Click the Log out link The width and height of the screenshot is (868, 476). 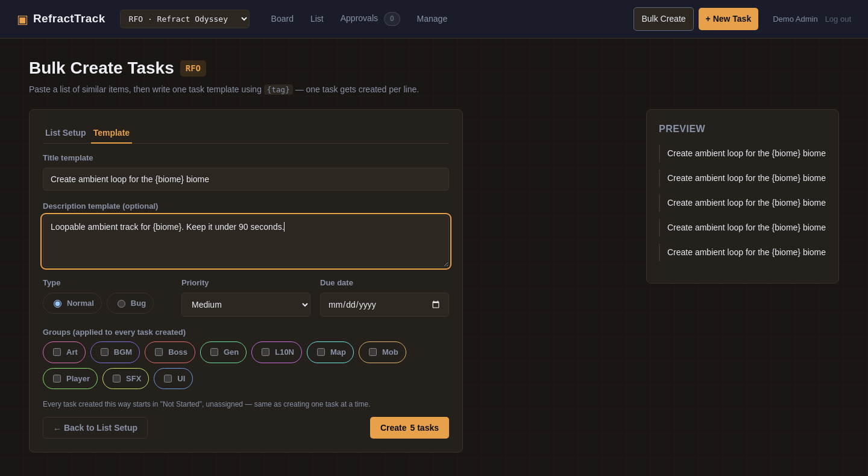pyautogui.click(x=838, y=19)
